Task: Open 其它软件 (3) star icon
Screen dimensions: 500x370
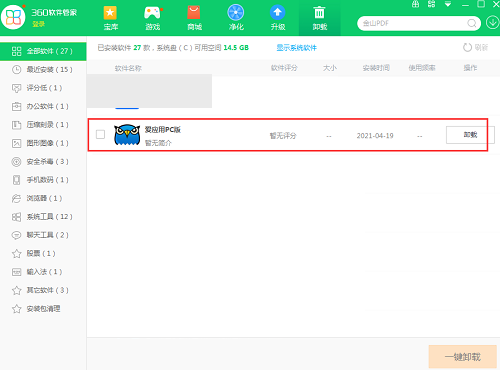Action: (x=16, y=290)
